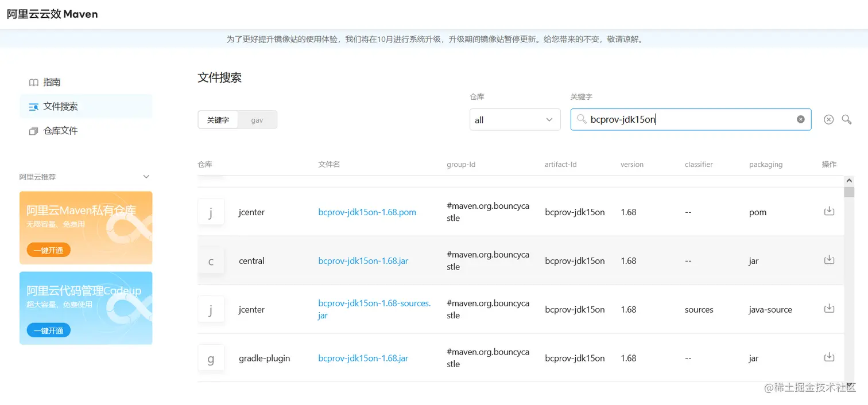Click the system upgrade notice banner text
The height and width of the screenshot is (405, 868).
(x=435, y=40)
